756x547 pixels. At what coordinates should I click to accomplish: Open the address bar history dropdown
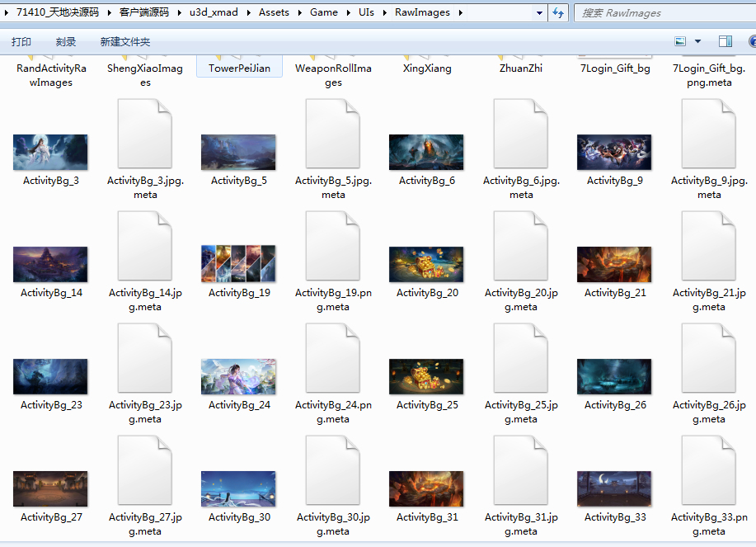(x=539, y=13)
